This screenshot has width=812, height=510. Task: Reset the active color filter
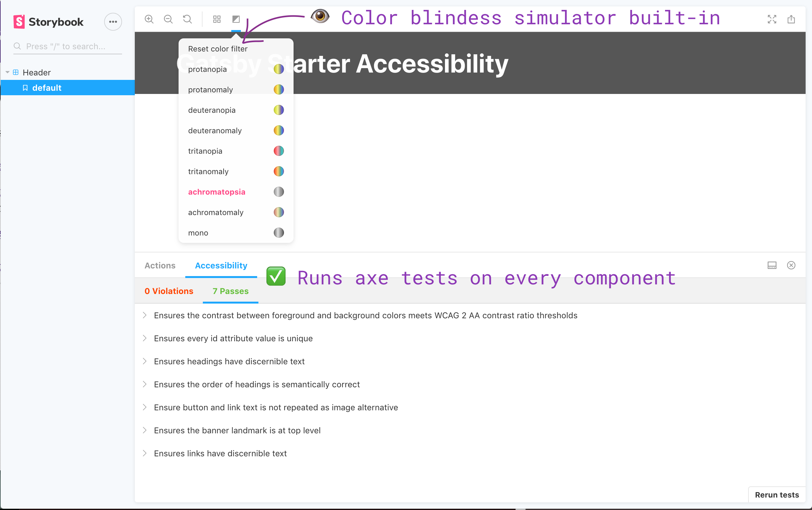coord(218,49)
